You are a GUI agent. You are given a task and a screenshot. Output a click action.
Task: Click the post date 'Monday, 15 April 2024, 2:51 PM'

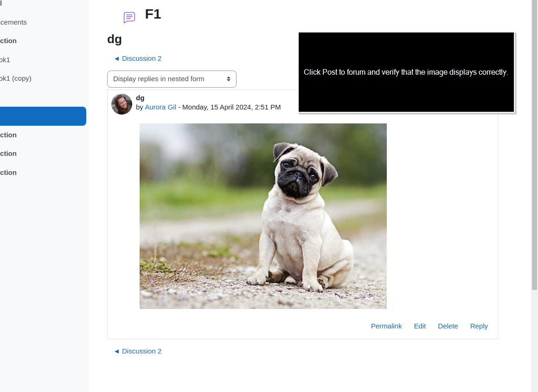231,107
